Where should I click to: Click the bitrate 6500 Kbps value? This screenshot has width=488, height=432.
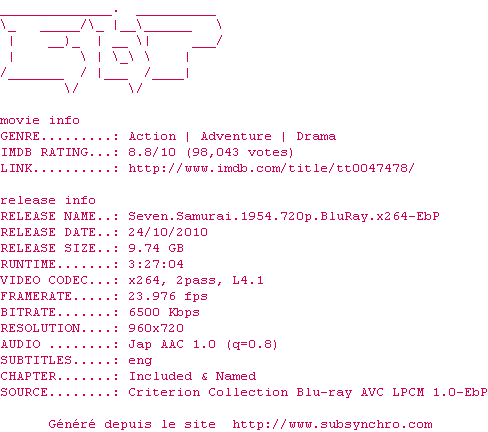pyautogui.click(x=164, y=312)
